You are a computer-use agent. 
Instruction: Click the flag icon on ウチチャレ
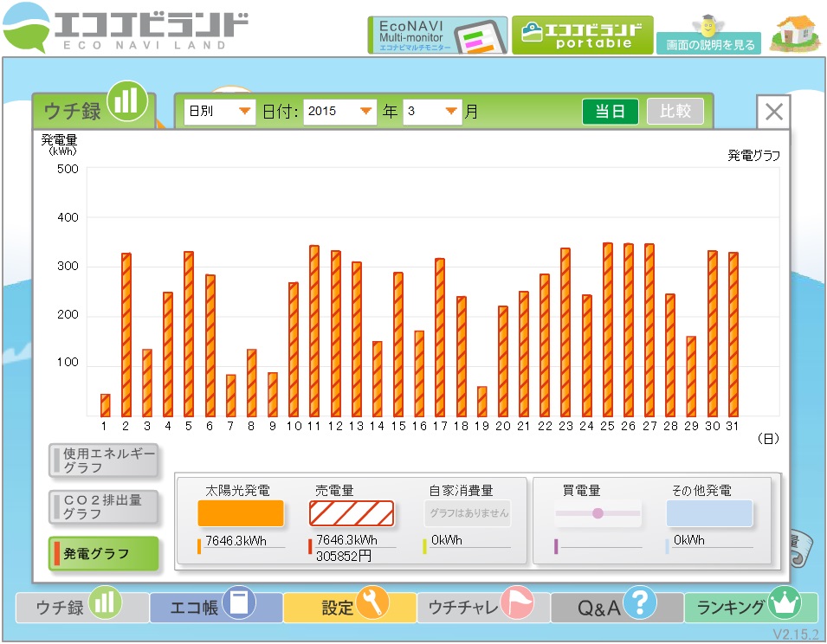tap(517, 602)
